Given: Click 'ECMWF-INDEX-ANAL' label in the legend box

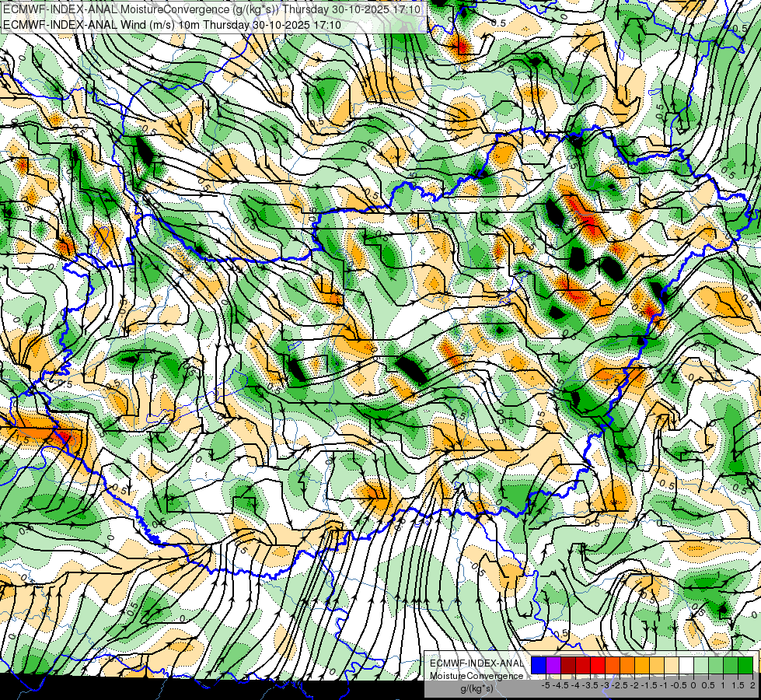Looking at the screenshot, I should 476,663.
